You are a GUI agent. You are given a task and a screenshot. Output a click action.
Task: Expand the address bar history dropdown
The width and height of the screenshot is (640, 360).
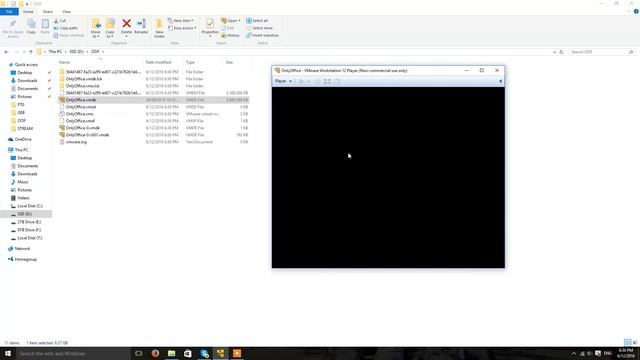click(x=554, y=52)
